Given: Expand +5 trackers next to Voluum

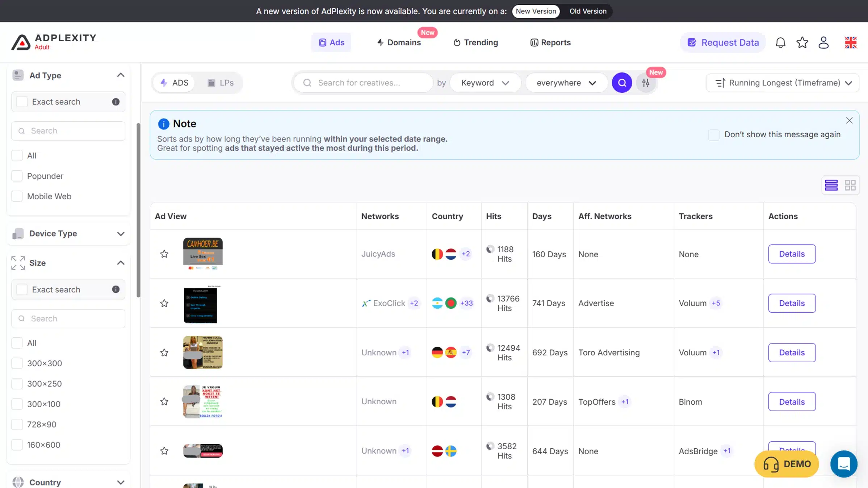Looking at the screenshot, I should [x=716, y=303].
